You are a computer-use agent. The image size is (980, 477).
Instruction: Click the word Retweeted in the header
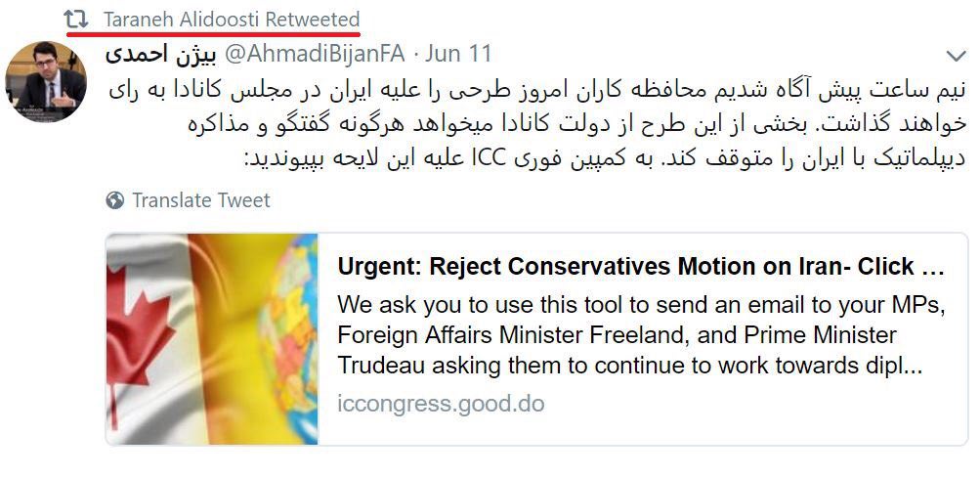(x=313, y=20)
